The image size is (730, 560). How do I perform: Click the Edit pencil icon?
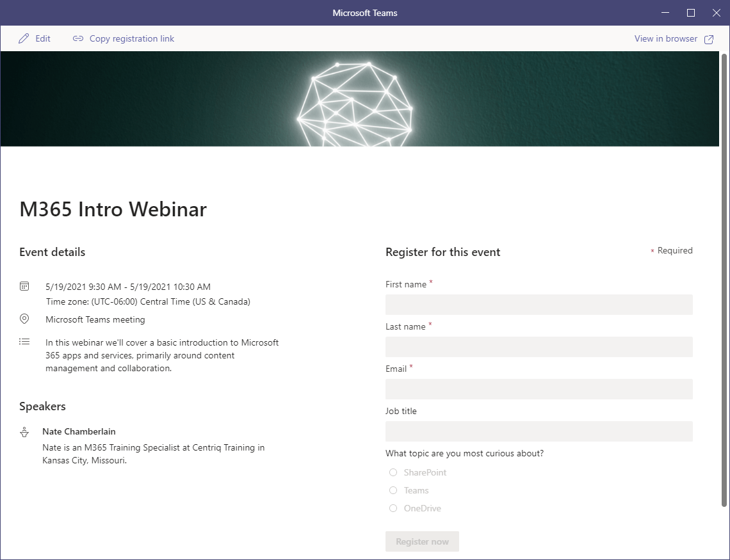point(24,38)
